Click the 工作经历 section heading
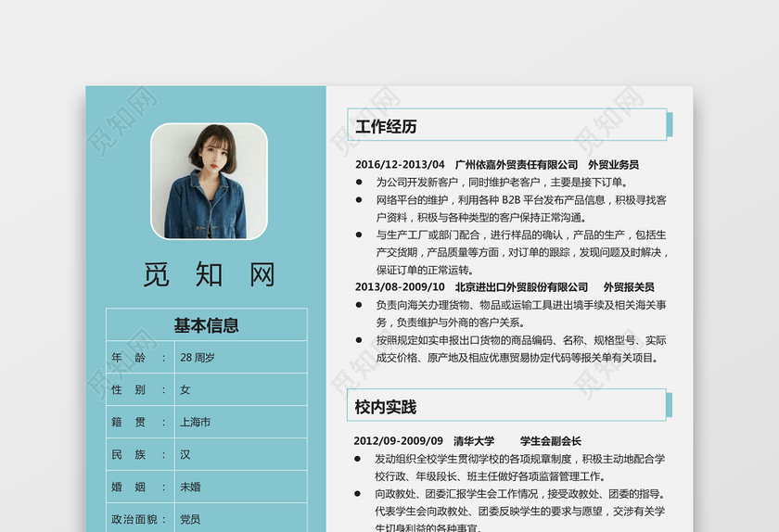This screenshot has height=532, width=779. tap(386, 126)
